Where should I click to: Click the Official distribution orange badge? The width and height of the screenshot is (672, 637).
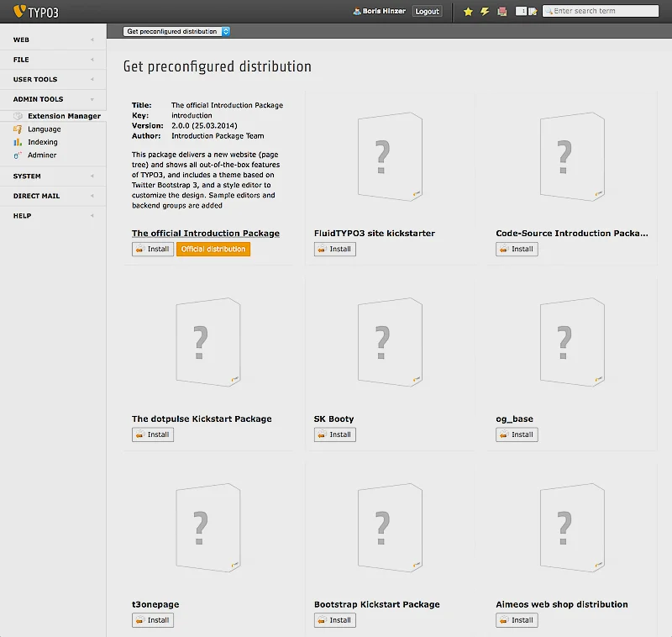coord(213,249)
